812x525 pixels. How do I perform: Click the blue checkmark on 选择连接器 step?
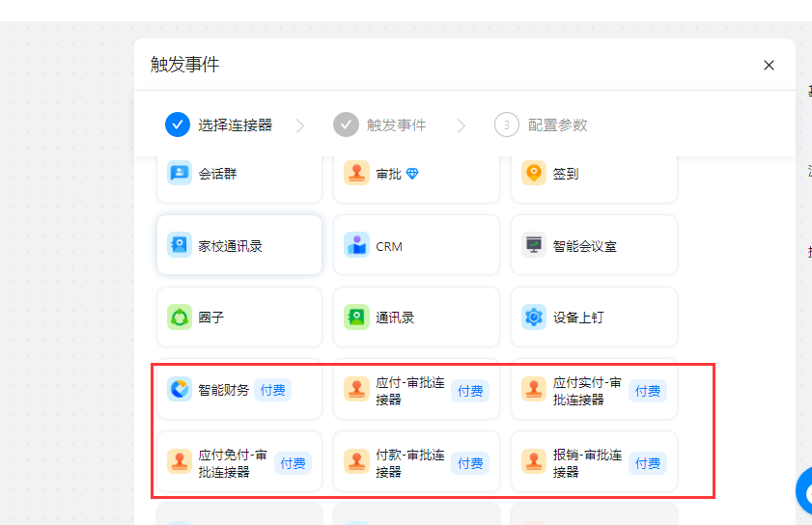pos(178,124)
